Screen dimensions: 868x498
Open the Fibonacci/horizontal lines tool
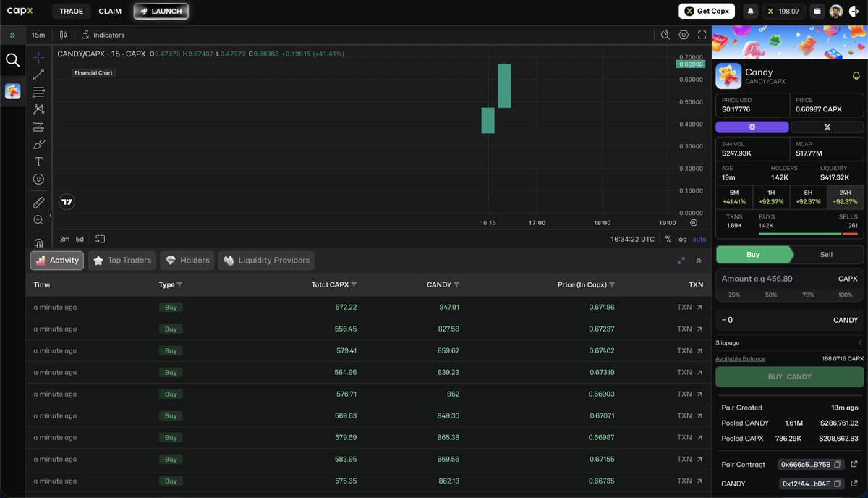click(x=39, y=92)
